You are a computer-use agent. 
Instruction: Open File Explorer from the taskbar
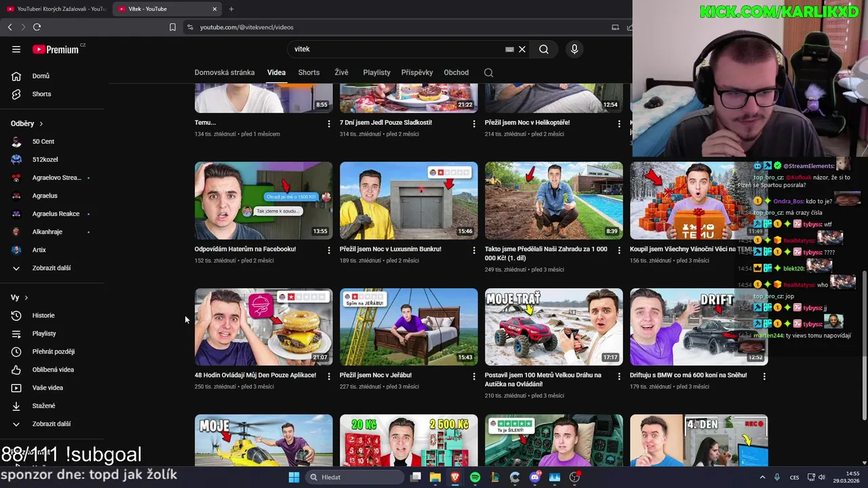coord(435,477)
